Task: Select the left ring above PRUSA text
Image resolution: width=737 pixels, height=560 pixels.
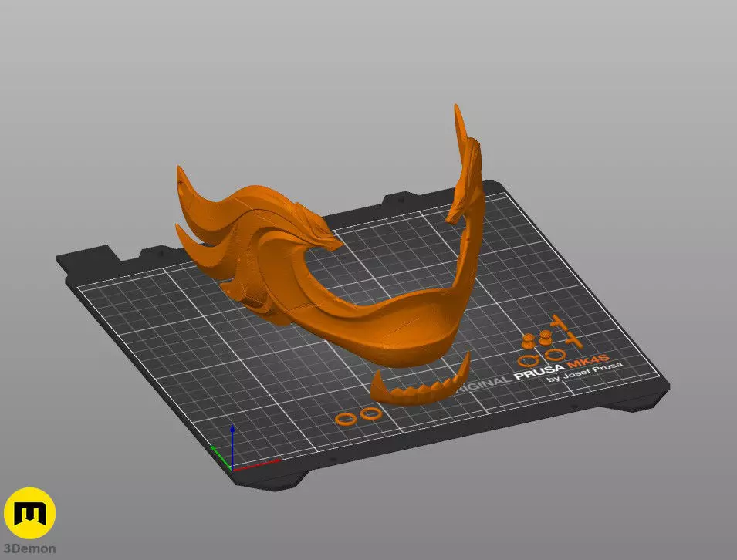Action: [529, 361]
